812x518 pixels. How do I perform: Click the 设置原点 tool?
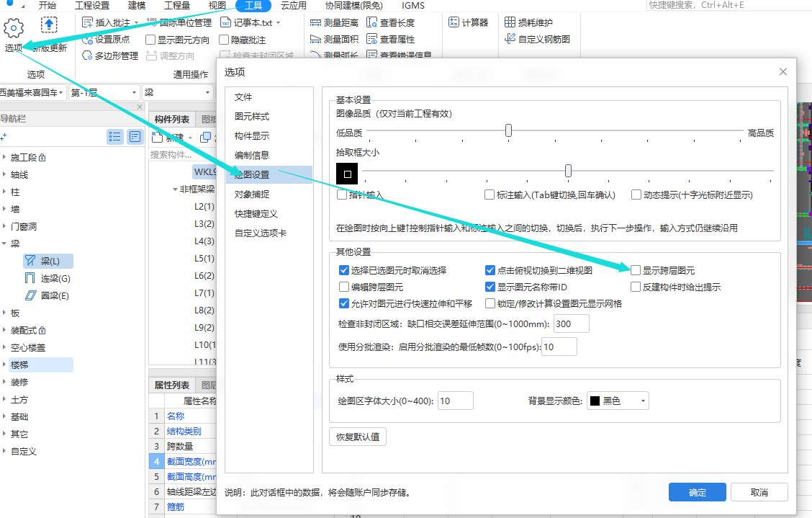[x=106, y=40]
